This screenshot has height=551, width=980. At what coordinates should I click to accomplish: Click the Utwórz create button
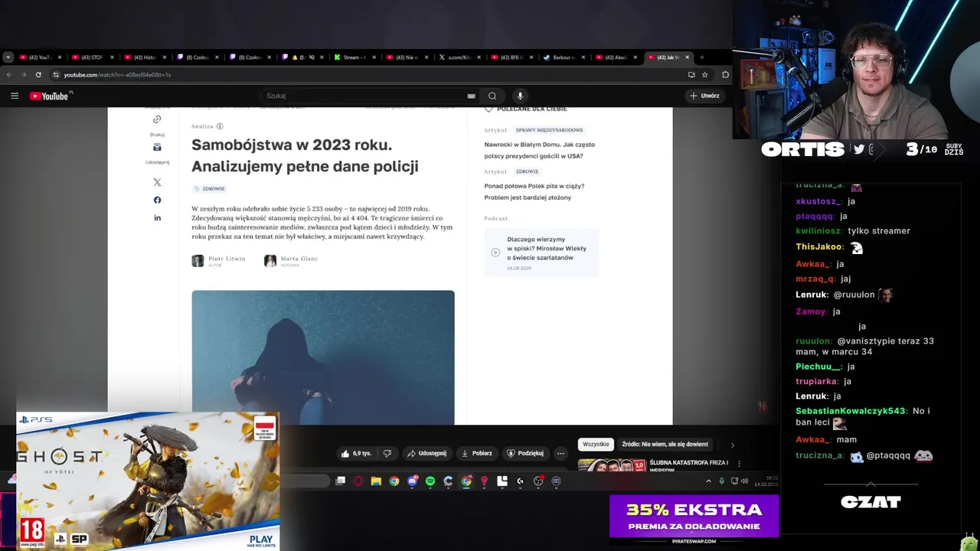click(704, 96)
